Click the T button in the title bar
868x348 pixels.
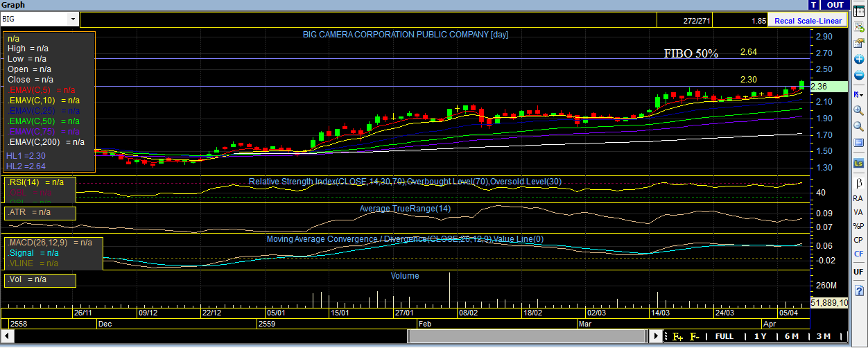(x=813, y=5)
